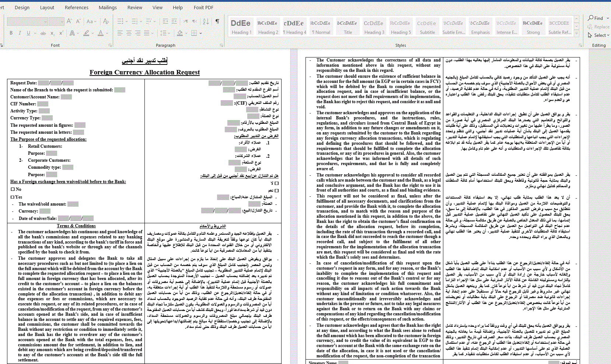Click Replace in the Editing group
611x364 pixels.
click(598, 27)
